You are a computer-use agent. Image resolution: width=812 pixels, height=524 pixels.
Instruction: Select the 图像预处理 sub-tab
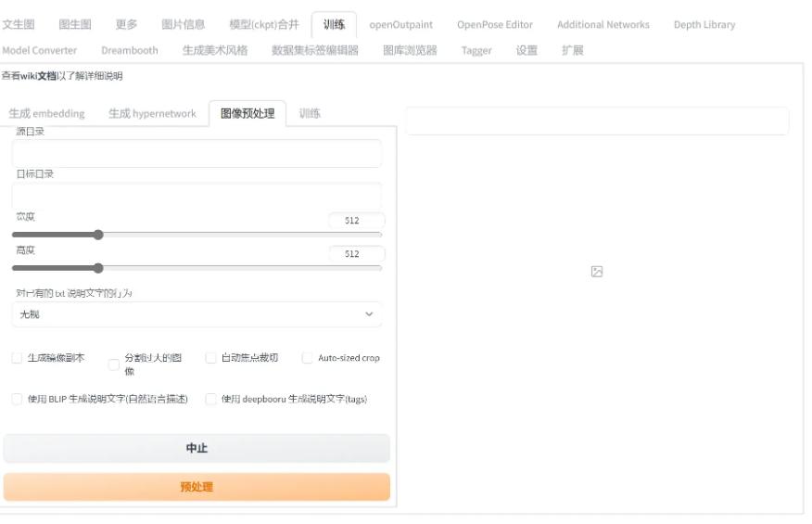tap(247, 113)
